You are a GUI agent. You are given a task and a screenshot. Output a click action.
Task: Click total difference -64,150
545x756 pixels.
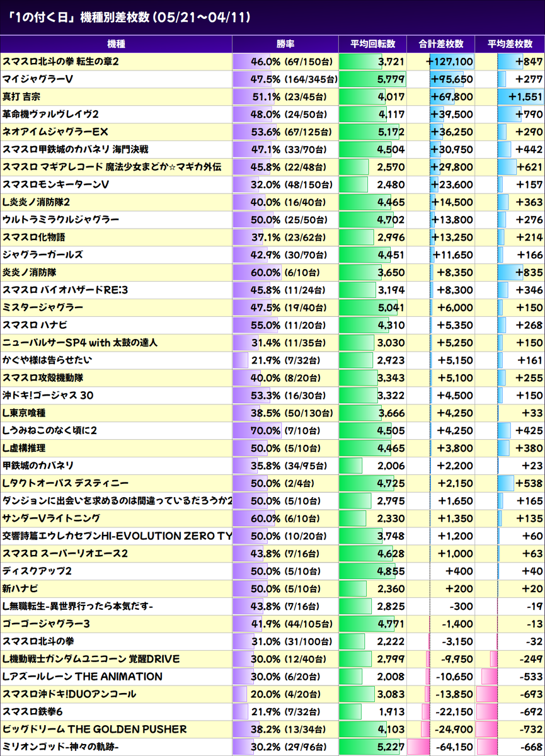pyautogui.click(x=454, y=747)
